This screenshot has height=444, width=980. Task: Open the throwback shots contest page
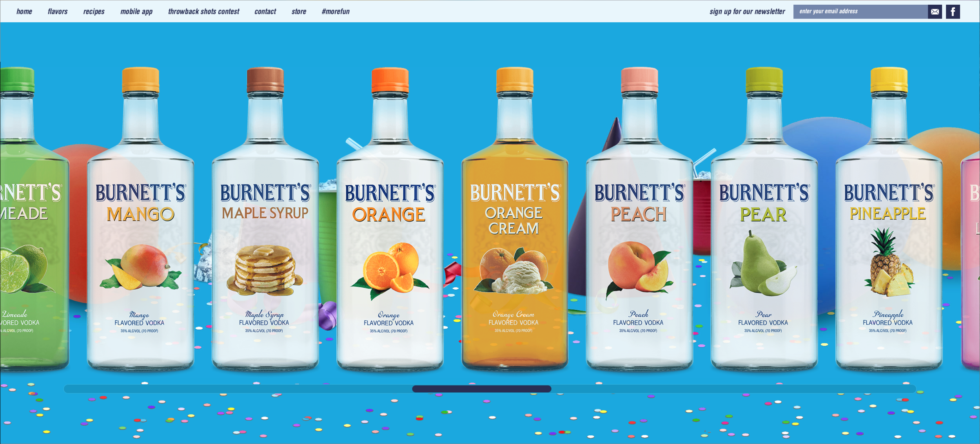click(203, 11)
